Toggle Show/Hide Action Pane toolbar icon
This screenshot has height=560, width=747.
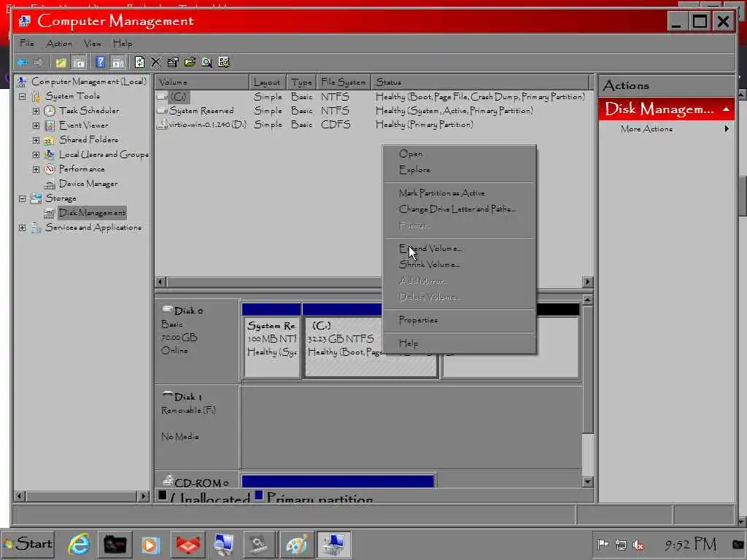[x=117, y=63]
